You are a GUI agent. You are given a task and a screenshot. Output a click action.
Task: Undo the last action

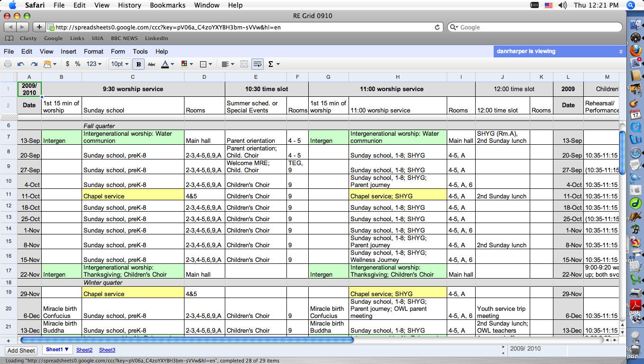[21, 64]
